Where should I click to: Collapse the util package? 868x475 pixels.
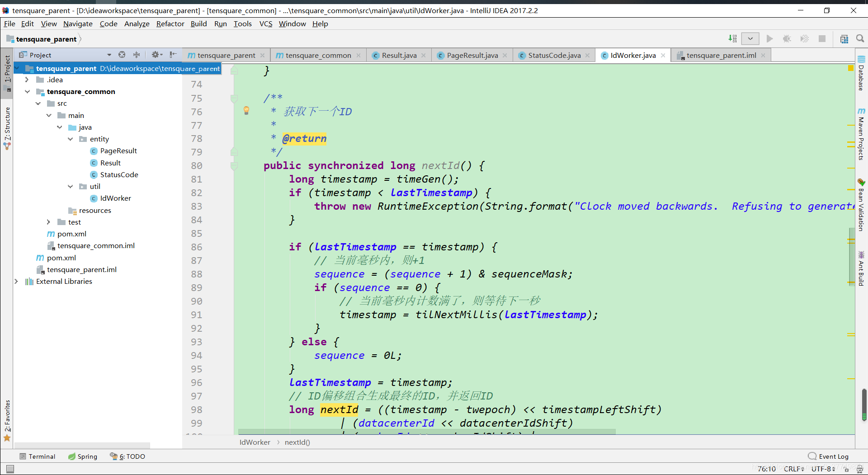point(70,186)
